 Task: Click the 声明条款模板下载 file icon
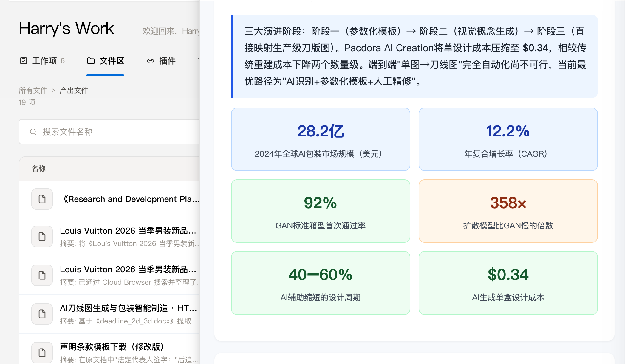42,353
